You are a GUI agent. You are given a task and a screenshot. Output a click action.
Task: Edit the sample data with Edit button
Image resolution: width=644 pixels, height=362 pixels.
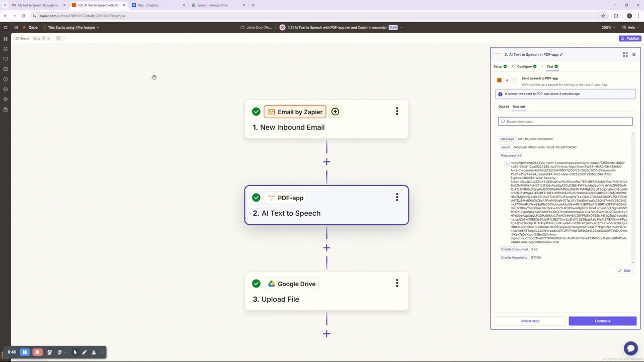tap(624, 270)
